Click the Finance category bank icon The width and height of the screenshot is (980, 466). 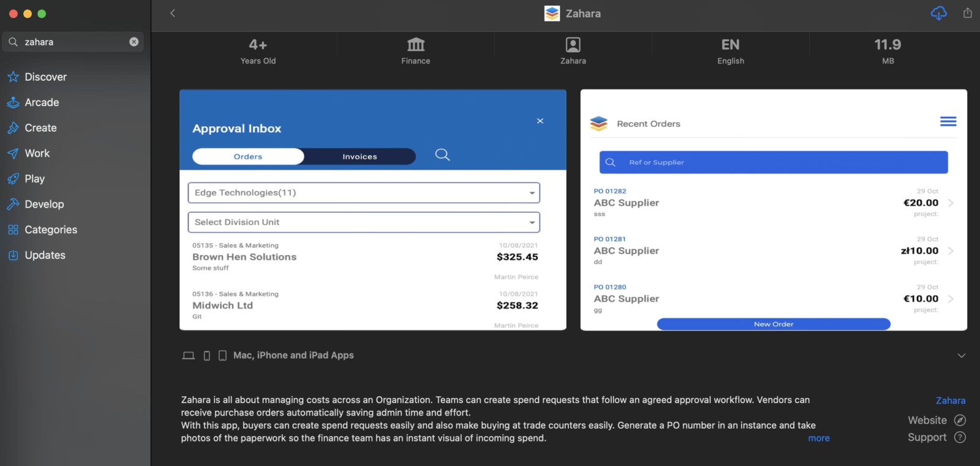(416, 45)
